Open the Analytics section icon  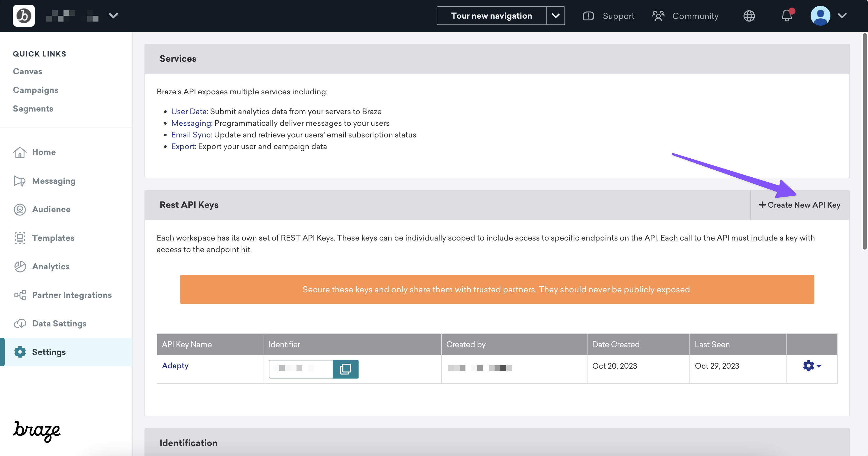[20, 266]
